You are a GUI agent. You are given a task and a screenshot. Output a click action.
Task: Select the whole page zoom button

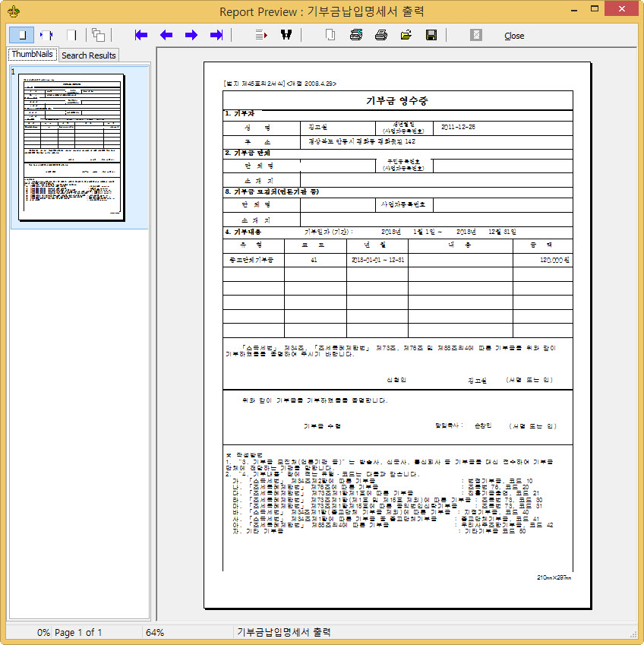pos(21,35)
